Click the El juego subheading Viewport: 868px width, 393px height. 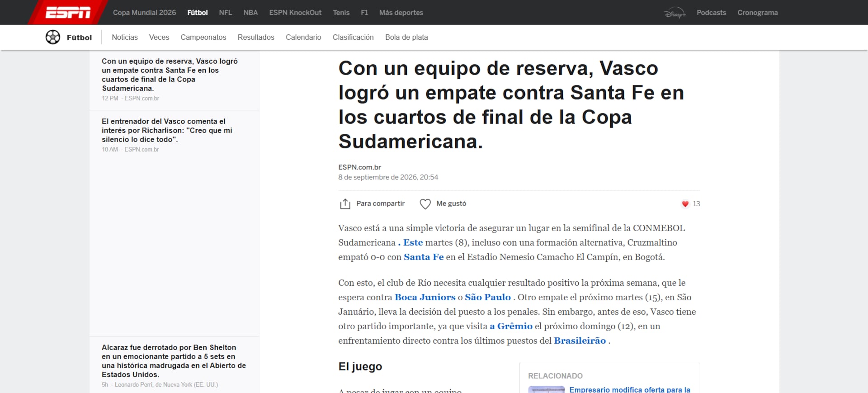tap(360, 366)
